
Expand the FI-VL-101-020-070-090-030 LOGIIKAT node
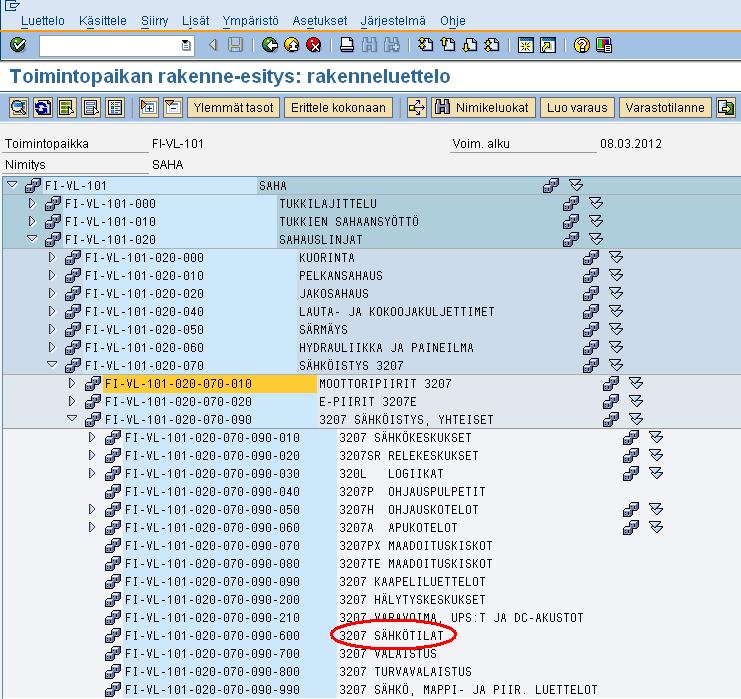(x=92, y=473)
